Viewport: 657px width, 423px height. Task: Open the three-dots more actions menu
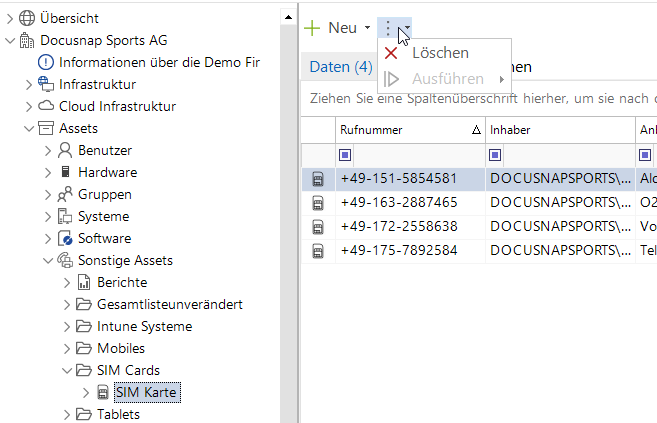point(389,28)
